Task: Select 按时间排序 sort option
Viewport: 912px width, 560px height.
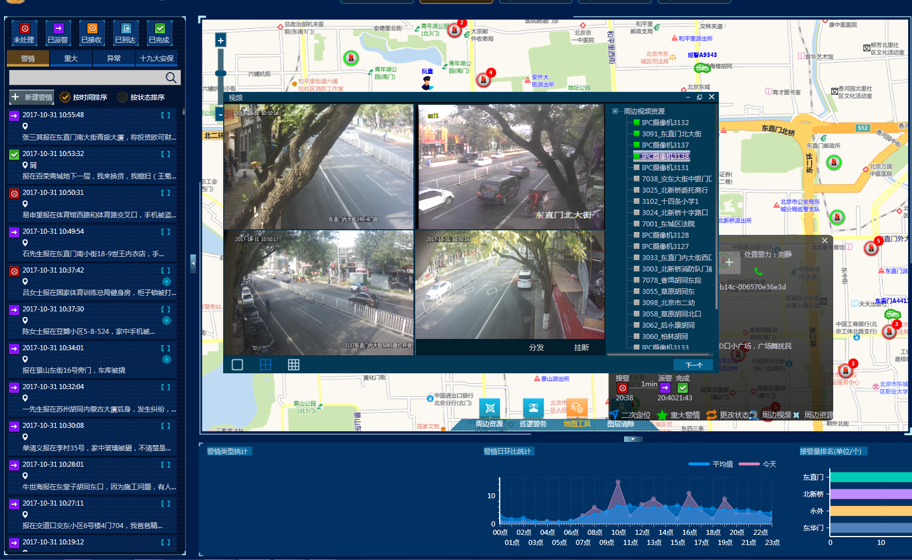Action: point(65,98)
